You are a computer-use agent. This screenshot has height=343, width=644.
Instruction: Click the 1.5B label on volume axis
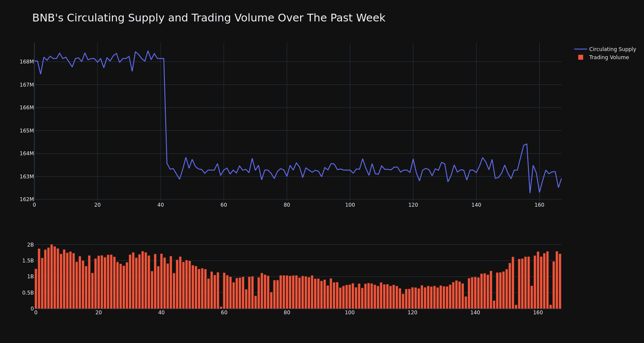click(x=28, y=261)
